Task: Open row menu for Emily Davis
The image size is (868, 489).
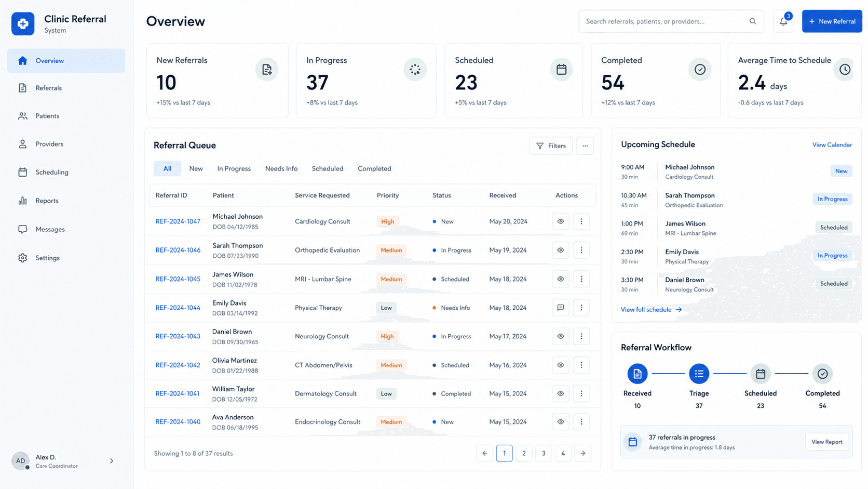Action: 581,308
